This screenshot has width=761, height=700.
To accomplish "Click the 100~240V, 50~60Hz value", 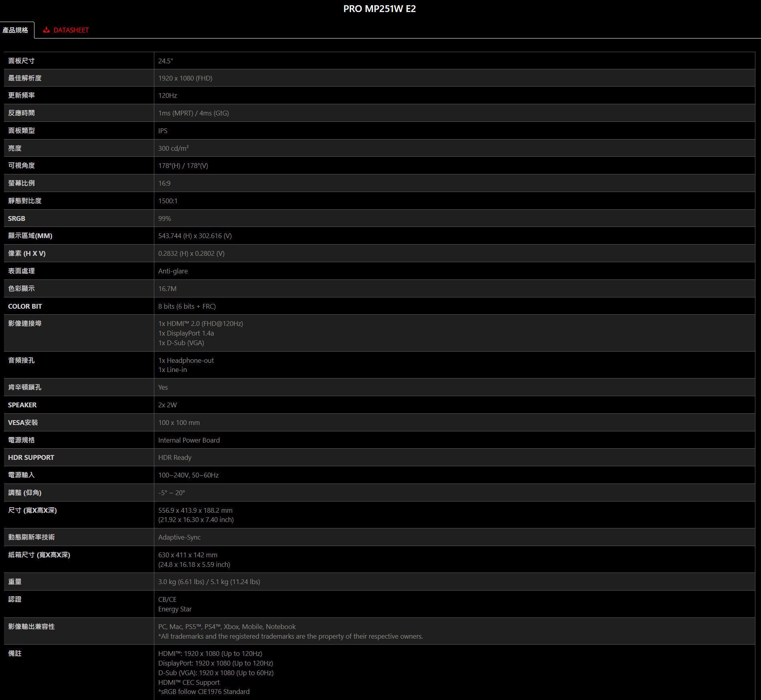I will (x=188, y=475).
